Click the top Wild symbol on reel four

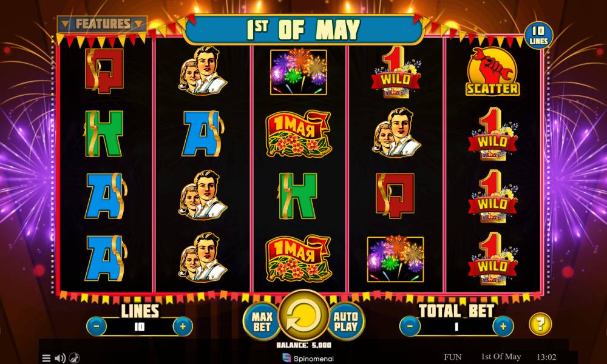pyautogui.click(x=396, y=72)
